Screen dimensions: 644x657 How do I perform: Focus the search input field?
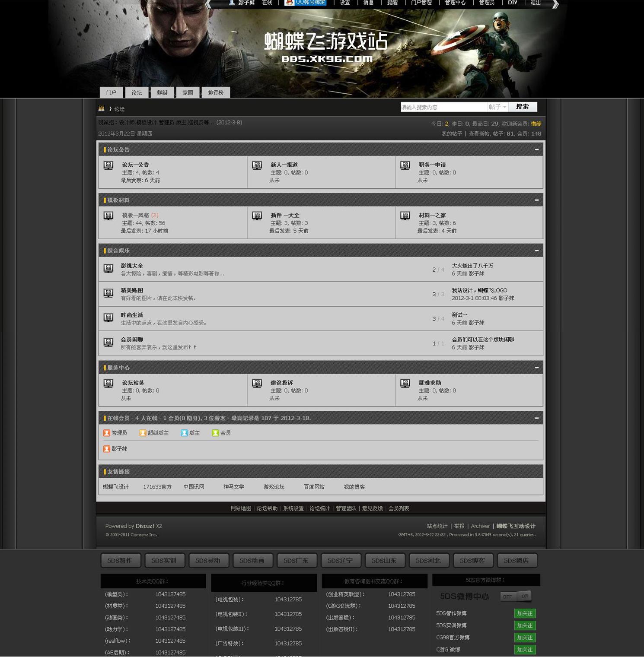tap(443, 107)
